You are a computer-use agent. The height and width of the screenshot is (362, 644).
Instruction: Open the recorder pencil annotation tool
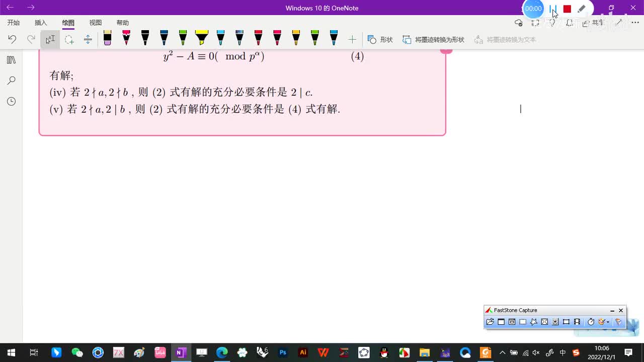tap(582, 9)
